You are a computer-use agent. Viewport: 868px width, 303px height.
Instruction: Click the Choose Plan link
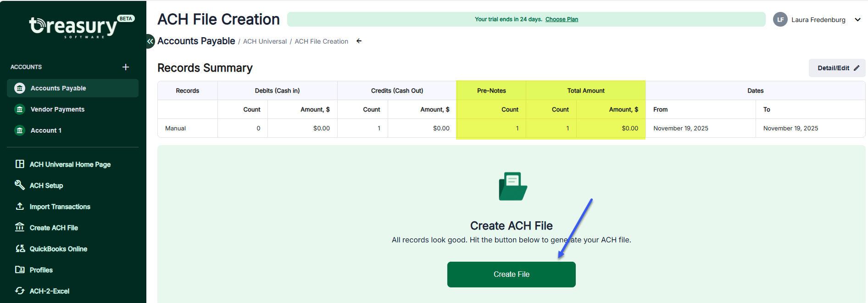[562, 19]
